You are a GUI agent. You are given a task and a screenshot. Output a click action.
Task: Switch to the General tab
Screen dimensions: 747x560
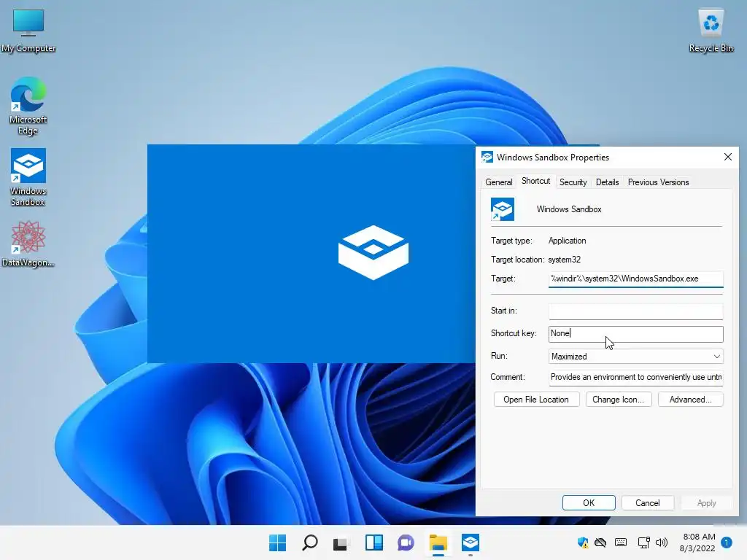pos(499,182)
